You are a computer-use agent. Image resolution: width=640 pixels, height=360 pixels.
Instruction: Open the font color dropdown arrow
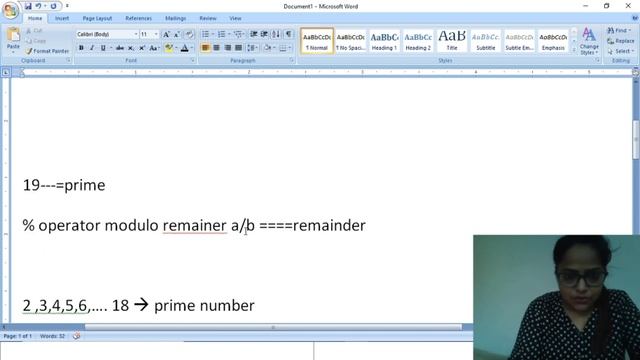[x=192, y=48]
